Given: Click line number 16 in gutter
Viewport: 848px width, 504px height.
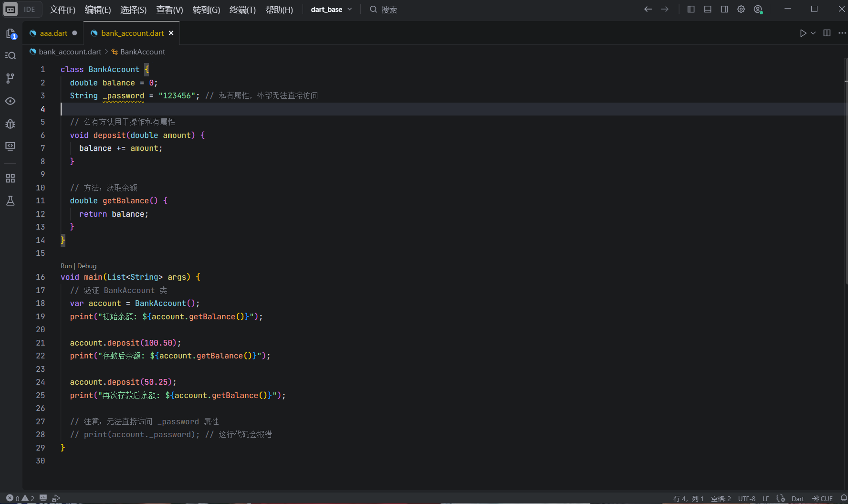Looking at the screenshot, I should pyautogui.click(x=41, y=277).
